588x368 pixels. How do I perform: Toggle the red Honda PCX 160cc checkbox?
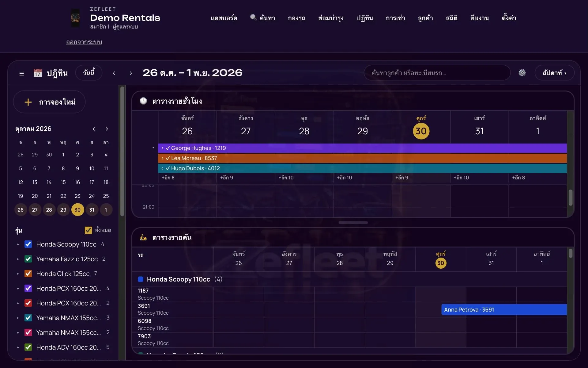point(28,303)
